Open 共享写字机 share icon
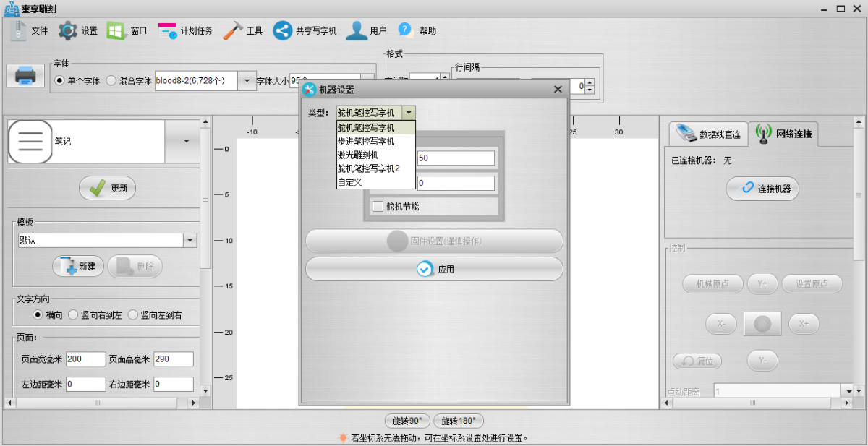 [x=282, y=30]
